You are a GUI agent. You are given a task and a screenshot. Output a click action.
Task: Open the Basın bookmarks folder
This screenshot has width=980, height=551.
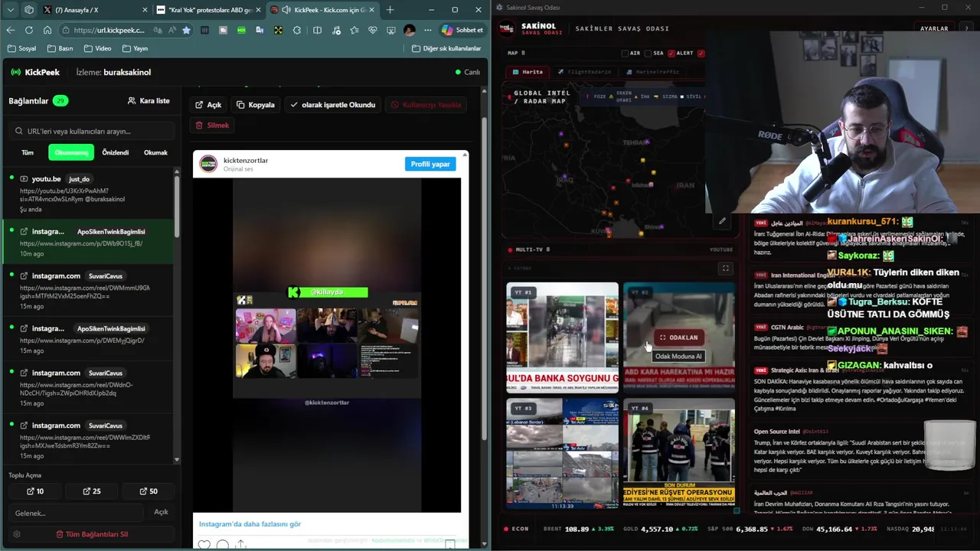tap(60, 48)
